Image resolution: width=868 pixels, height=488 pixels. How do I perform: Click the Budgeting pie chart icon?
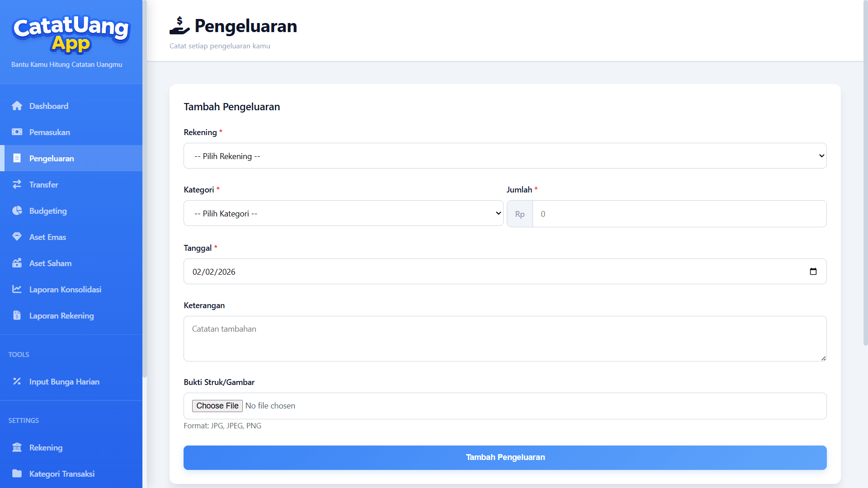click(x=17, y=211)
